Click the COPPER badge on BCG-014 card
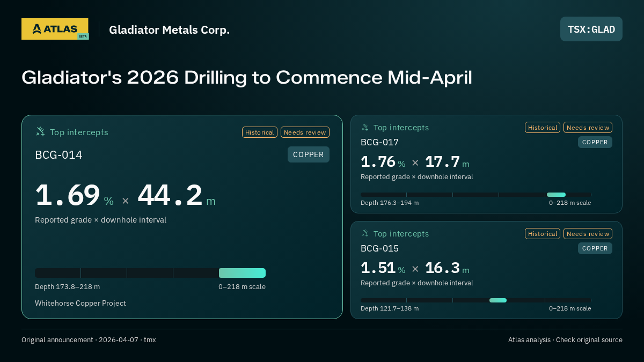Viewport: 644px width, 362px height. pyautogui.click(x=309, y=154)
